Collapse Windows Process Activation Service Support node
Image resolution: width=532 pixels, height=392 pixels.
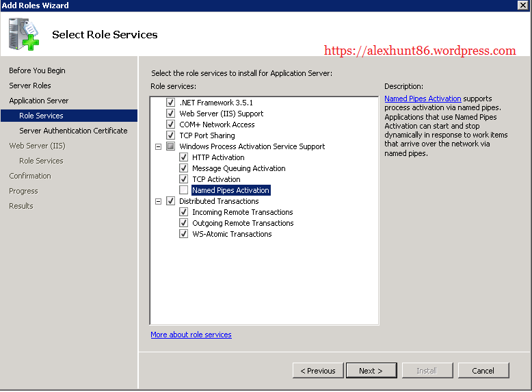[x=159, y=146]
